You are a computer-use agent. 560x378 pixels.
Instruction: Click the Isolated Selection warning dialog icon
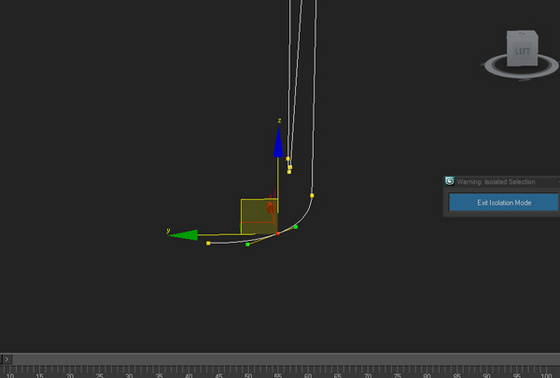tap(450, 181)
